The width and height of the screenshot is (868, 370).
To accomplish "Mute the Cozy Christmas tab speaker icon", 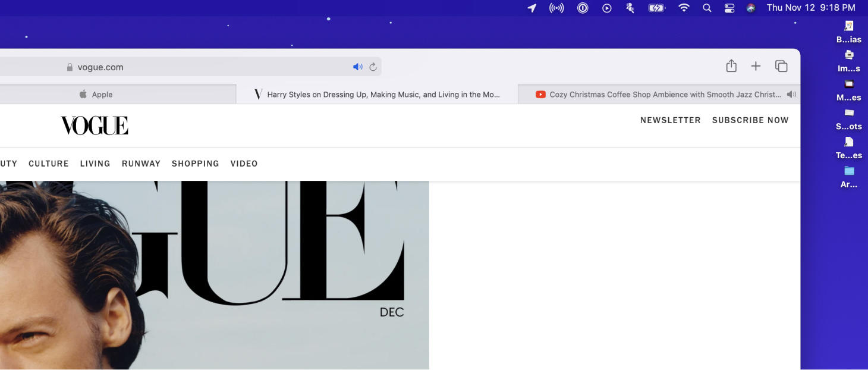I will 791,94.
